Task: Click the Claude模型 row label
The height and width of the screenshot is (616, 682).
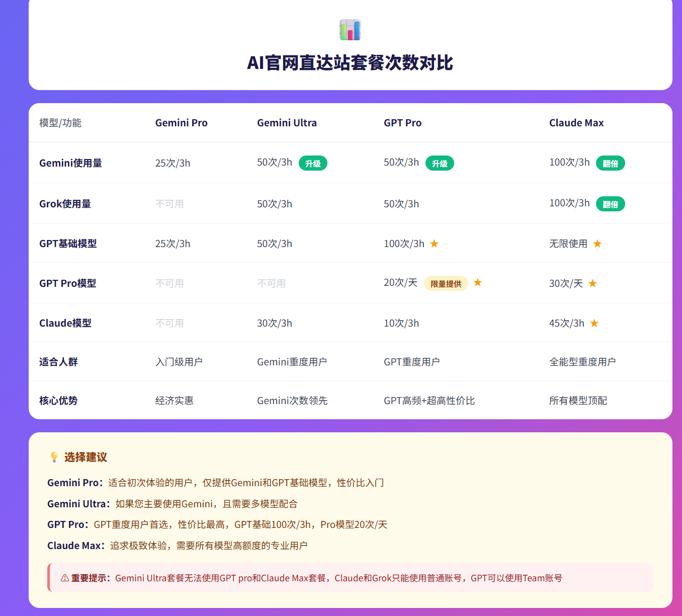Action: (65, 323)
